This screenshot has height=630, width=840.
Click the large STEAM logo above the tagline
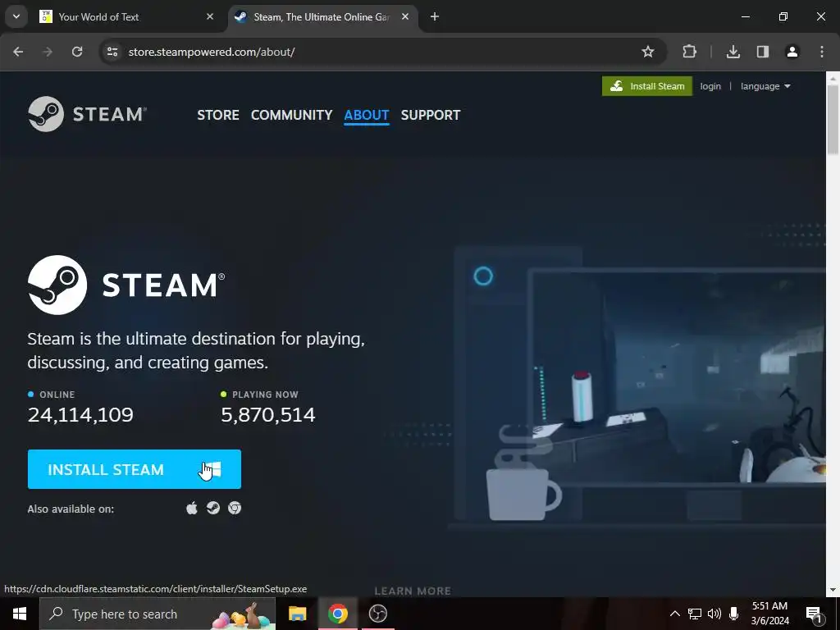[x=126, y=285]
